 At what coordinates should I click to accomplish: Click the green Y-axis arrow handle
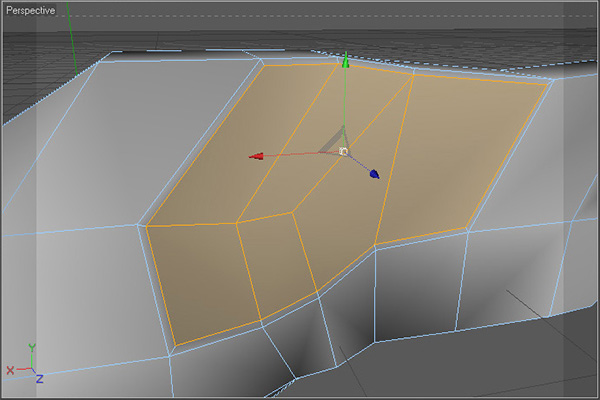point(345,61)
